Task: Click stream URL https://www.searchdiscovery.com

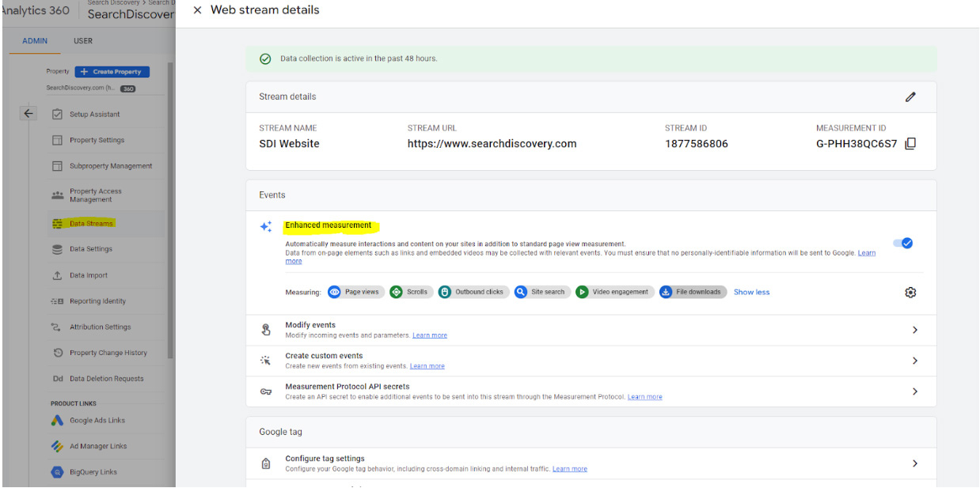Action: (x=492, y=144)
